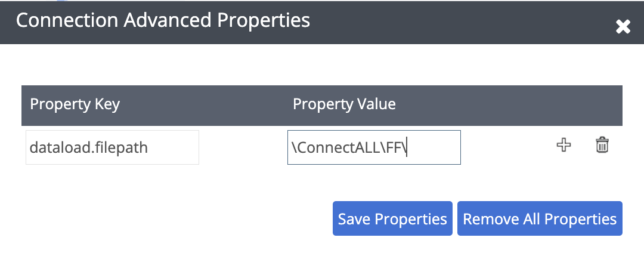Select the Property Key column header
Viewport: 644px width, 259px height.
click(x=75, y=104)
